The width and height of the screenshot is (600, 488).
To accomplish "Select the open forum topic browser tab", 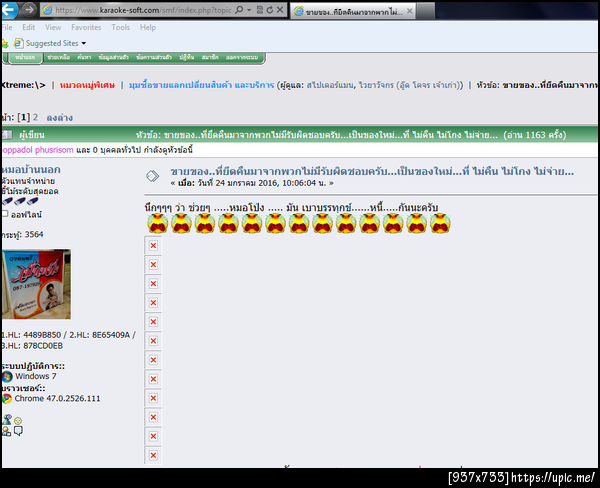I will point(352,11).
